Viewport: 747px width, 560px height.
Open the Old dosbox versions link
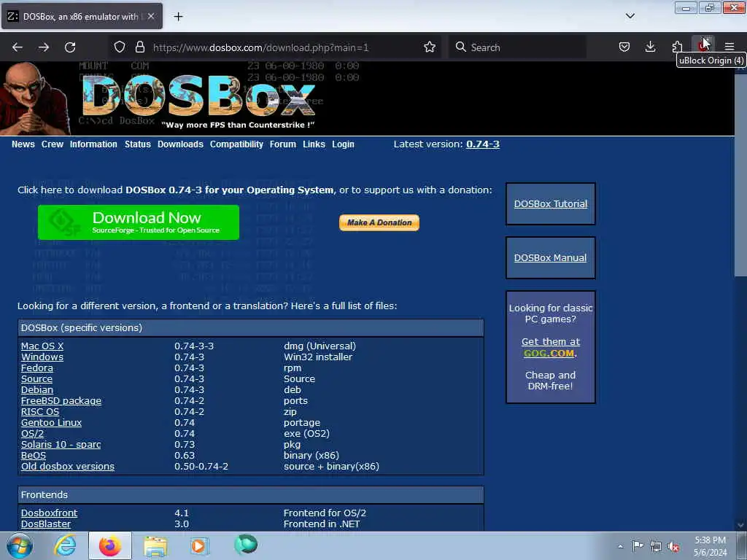[x=68, y=467]
